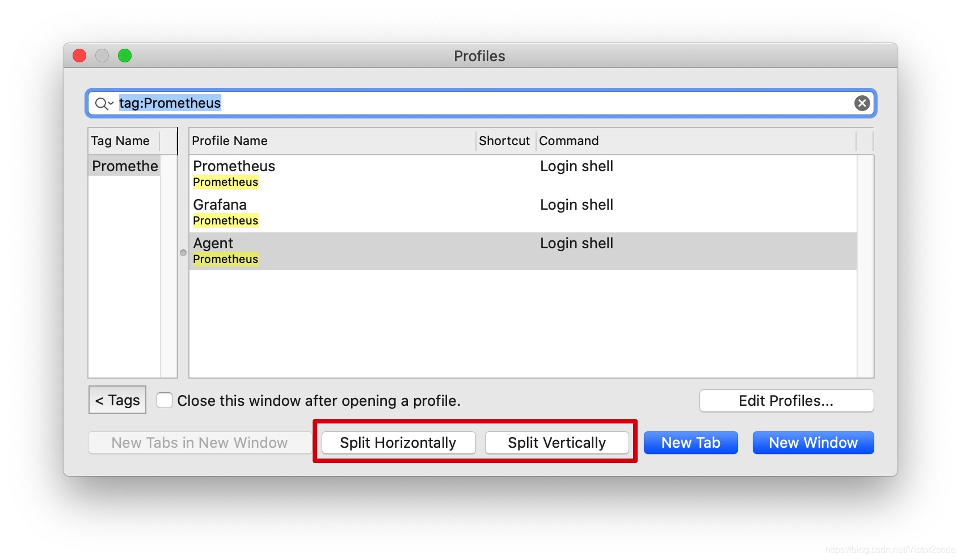Image resolution: width=961 pixels, height=560 pixels.
Task: Open profile in a New Tab
Action: pos(690,443)
